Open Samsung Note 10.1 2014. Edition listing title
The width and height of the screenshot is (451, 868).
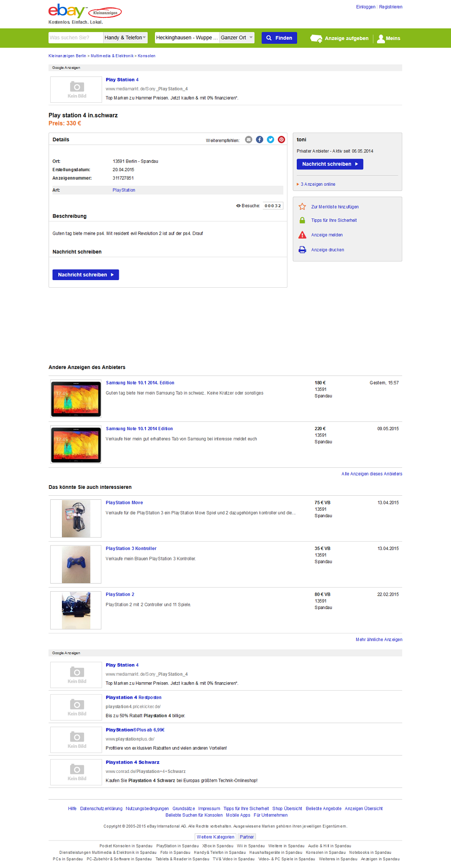pyautogui.click(x=140, y=383)
